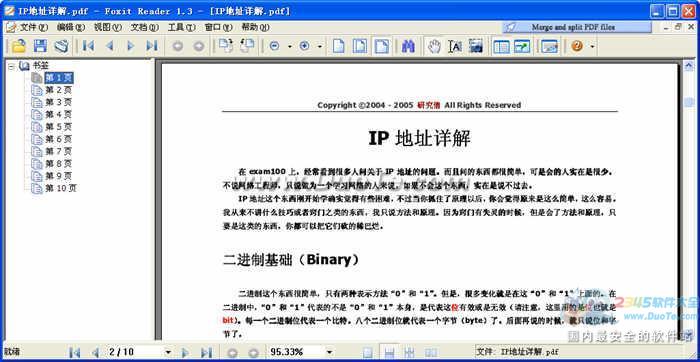Open zoom percentage dropdown showing 95.33%
This screenshot has height=362, width=700.
tap(330, 352)
